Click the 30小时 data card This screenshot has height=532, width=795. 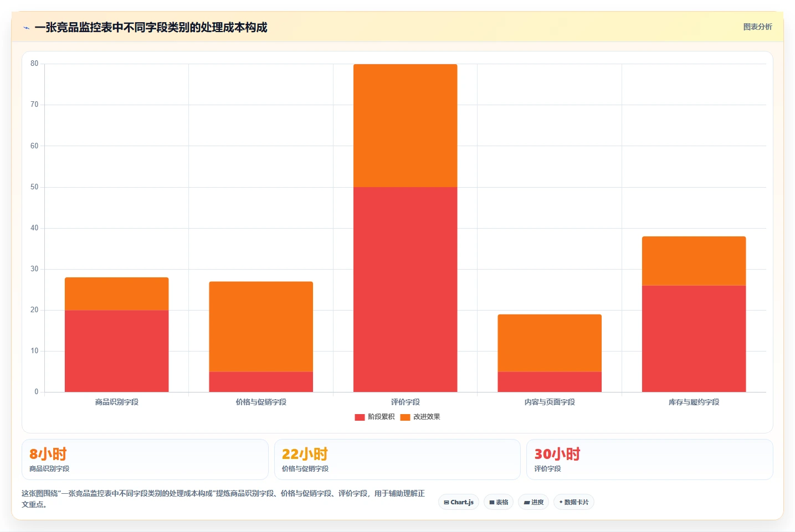(649, 459)
